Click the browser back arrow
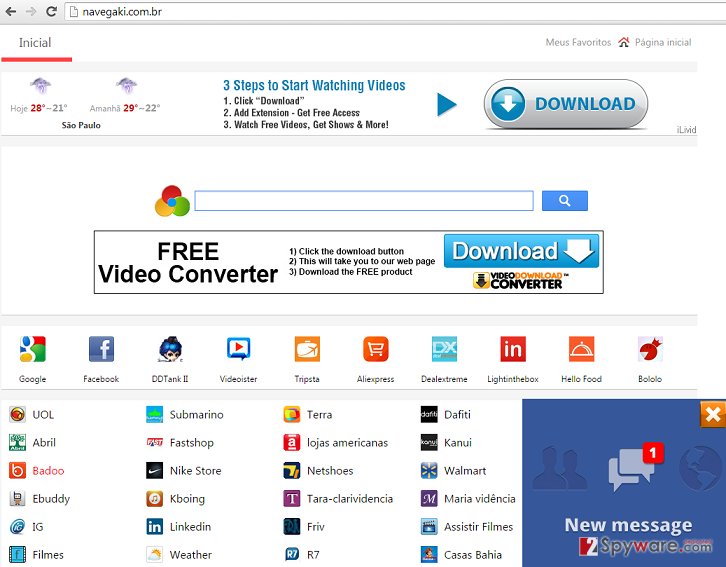 point(10,12)
